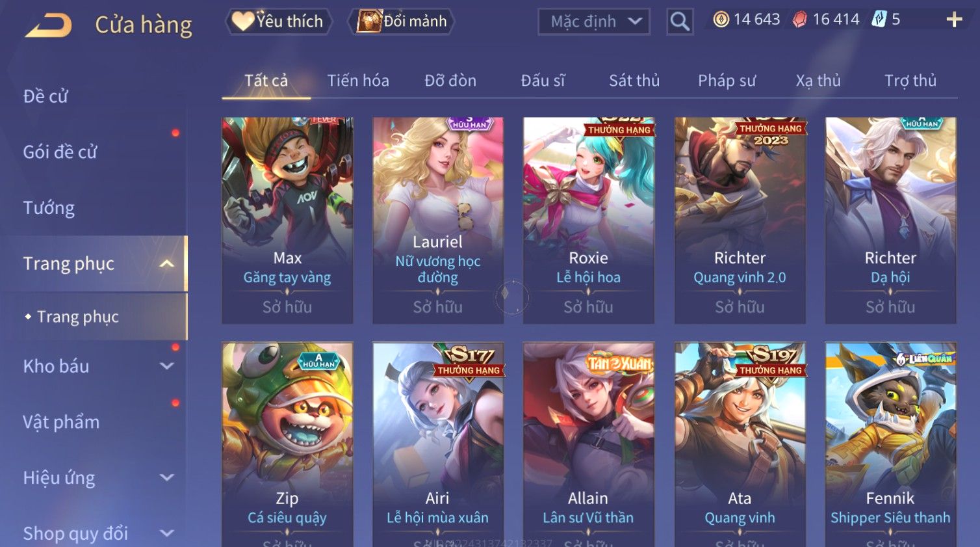
Task: Select the Max Găng tay vàng skin card
Action: point(287,220)
